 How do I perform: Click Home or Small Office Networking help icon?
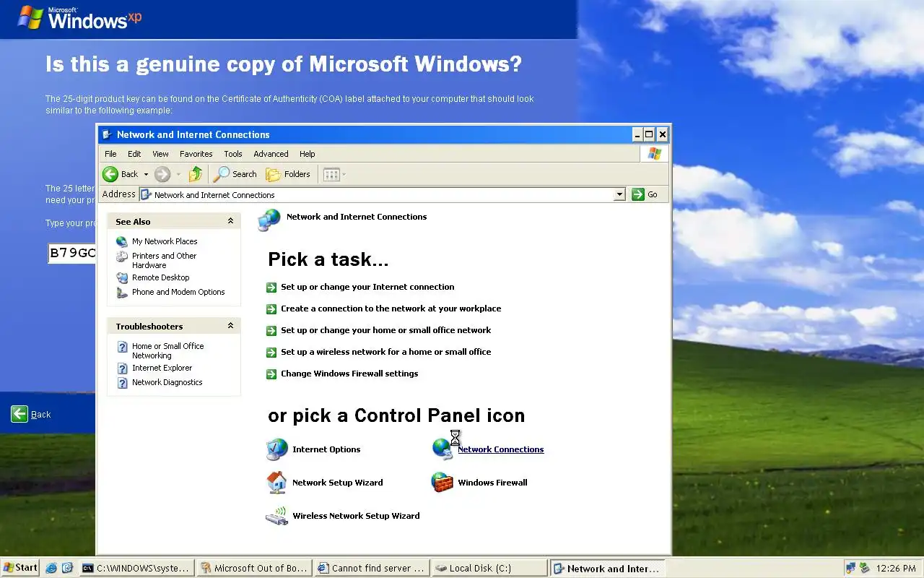pos(122,347)
